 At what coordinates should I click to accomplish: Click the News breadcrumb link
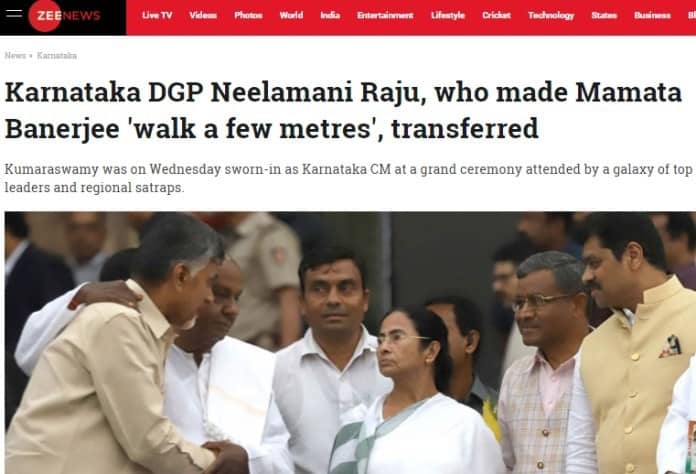(15, 55)
